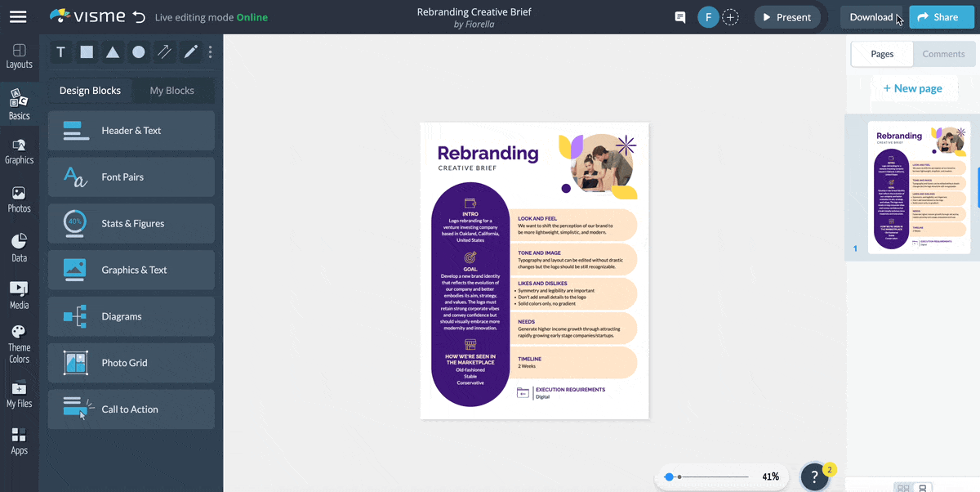Click the New page button
This screenshot has height=492, width=980.
pyautogui.click(x=913, y=87)
